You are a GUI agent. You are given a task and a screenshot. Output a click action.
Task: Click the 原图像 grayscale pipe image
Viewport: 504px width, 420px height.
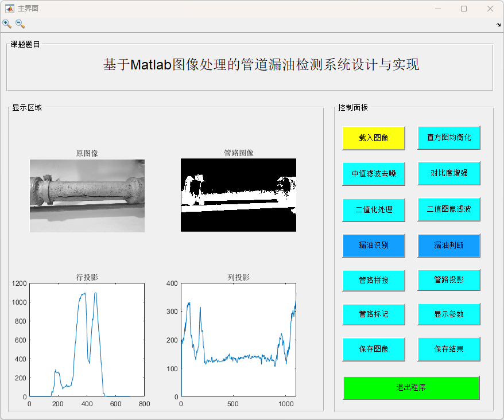(87, 196)
